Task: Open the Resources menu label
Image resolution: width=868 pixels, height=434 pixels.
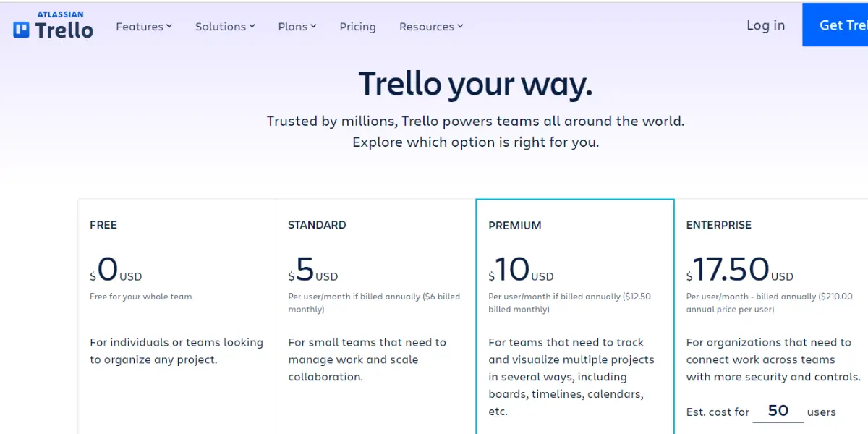Action: point(427,27)
